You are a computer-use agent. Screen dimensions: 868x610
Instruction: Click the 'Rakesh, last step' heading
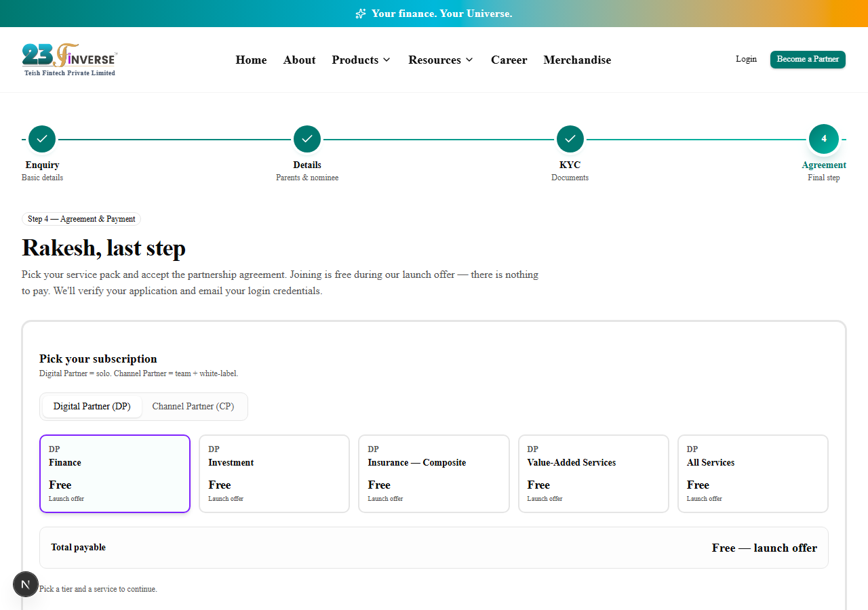104,248
